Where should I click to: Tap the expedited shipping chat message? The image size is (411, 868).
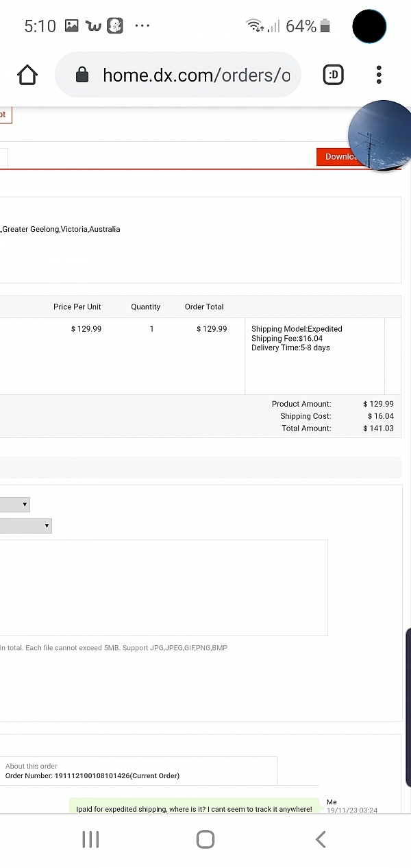tap(194, 809)
